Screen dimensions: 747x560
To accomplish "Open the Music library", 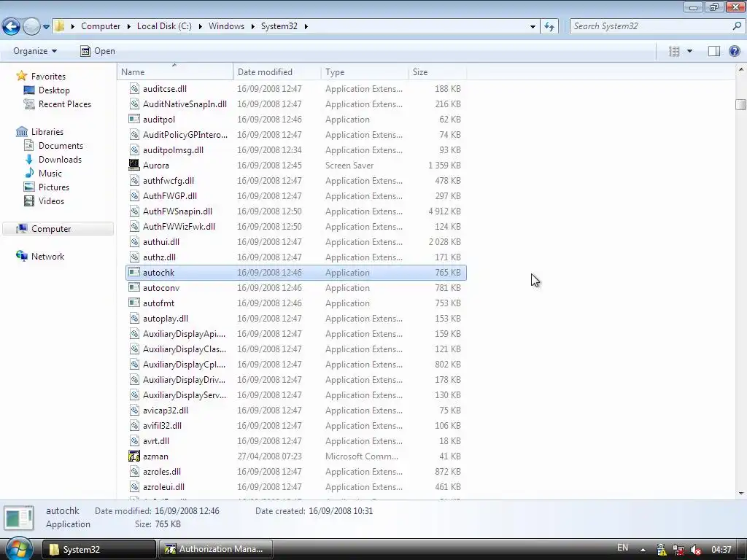I will pos(43,173).
